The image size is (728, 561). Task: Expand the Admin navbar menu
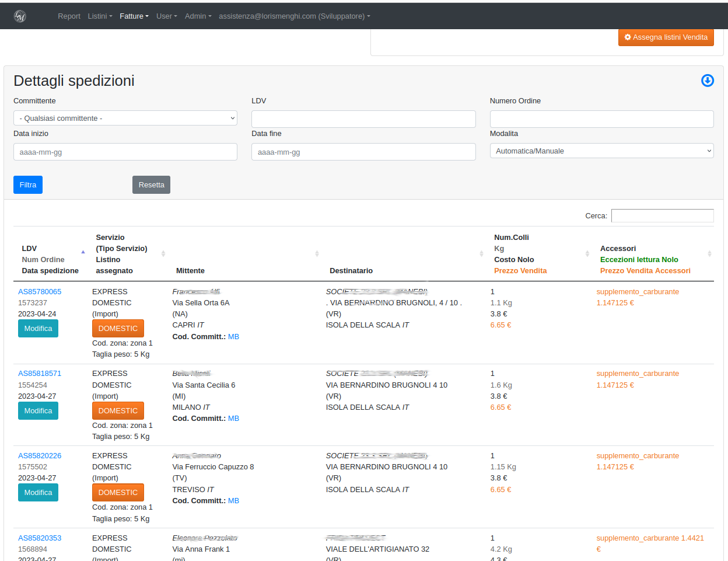tap(198, 16)
